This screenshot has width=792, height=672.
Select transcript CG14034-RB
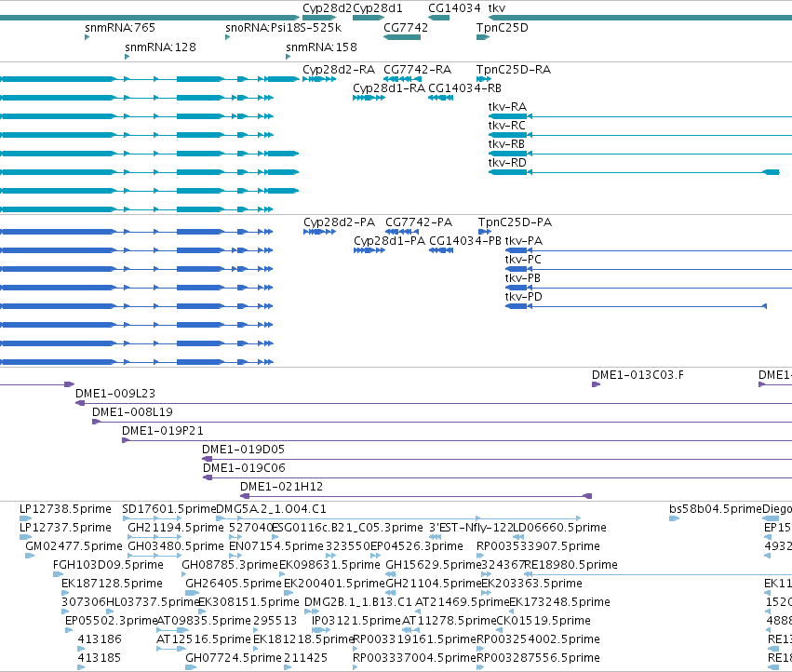[x=440, y=98]
